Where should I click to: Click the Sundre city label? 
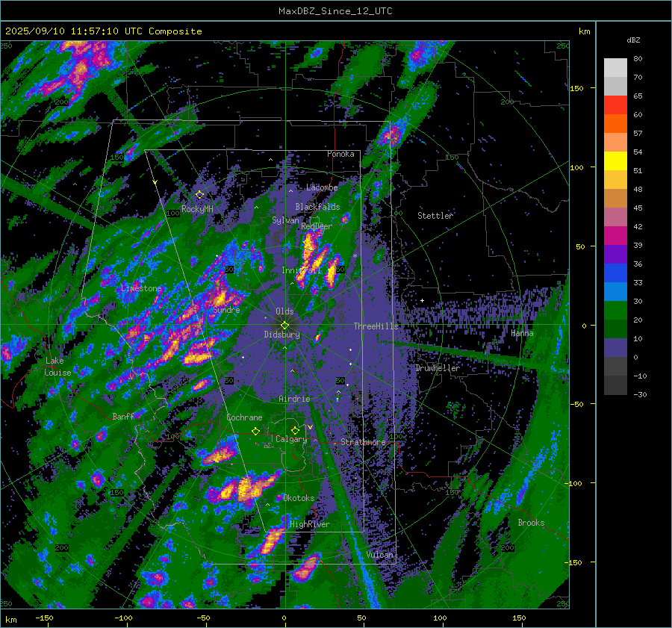227,310
